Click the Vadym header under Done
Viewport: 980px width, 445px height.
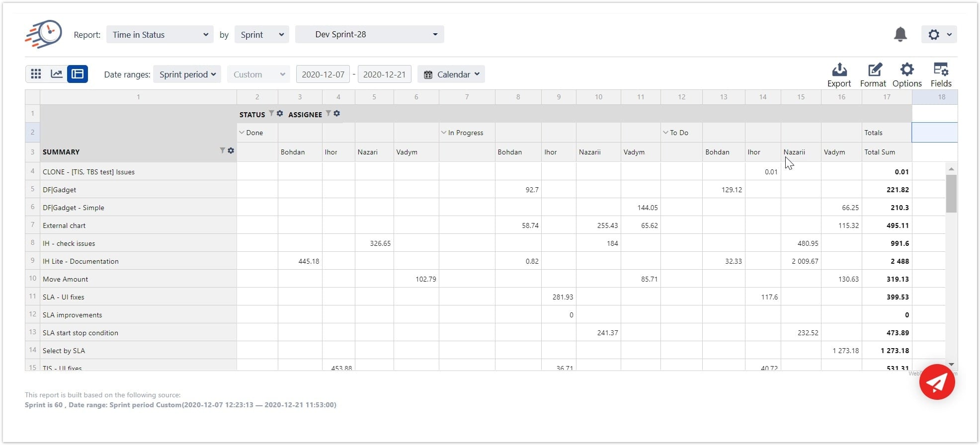(x=416, y=152)
